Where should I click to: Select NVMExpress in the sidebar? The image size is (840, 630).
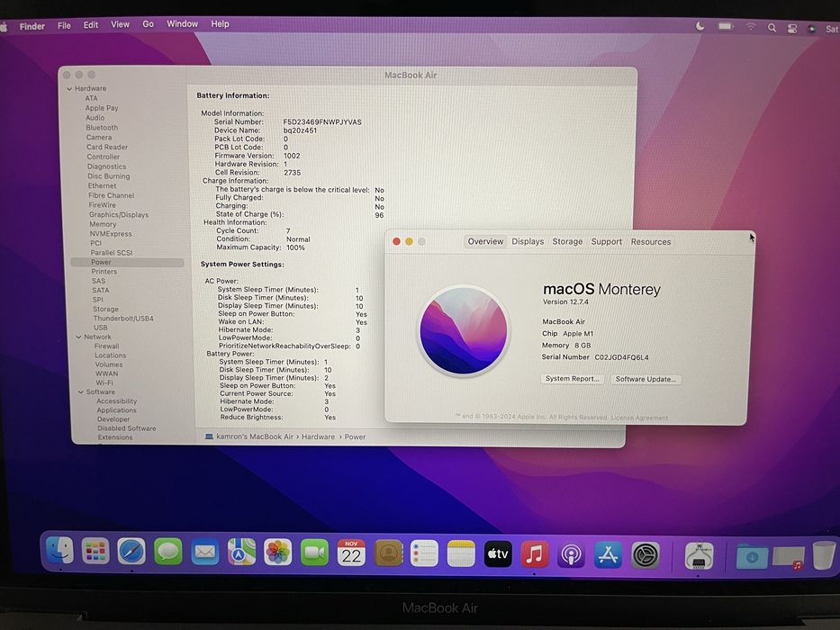(111, 234)
